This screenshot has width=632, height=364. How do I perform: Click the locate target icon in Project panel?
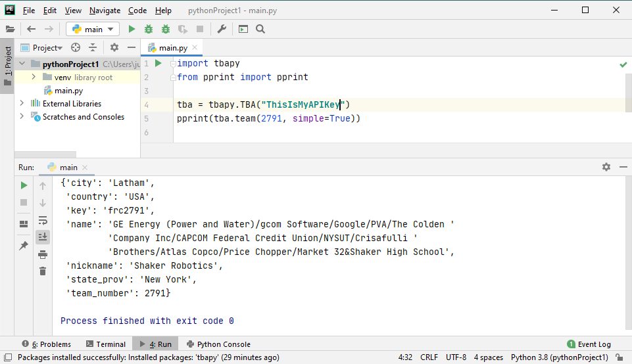tap(76, 47)
